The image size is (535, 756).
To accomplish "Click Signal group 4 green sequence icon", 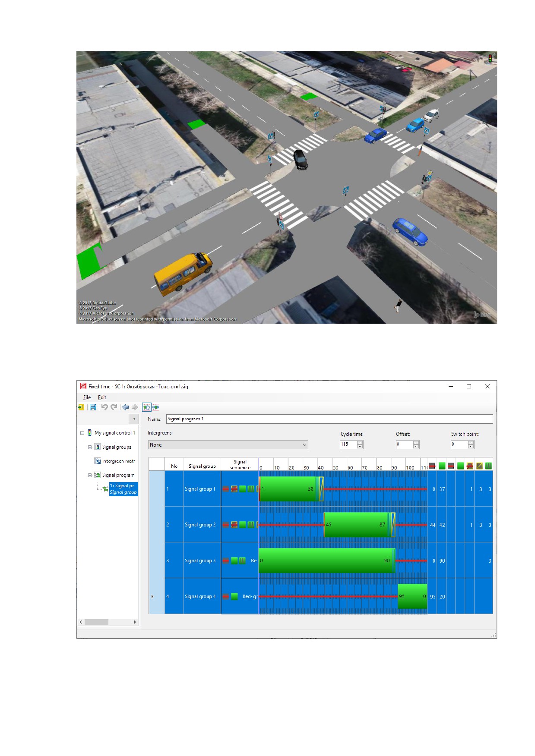I will [234, 596].
